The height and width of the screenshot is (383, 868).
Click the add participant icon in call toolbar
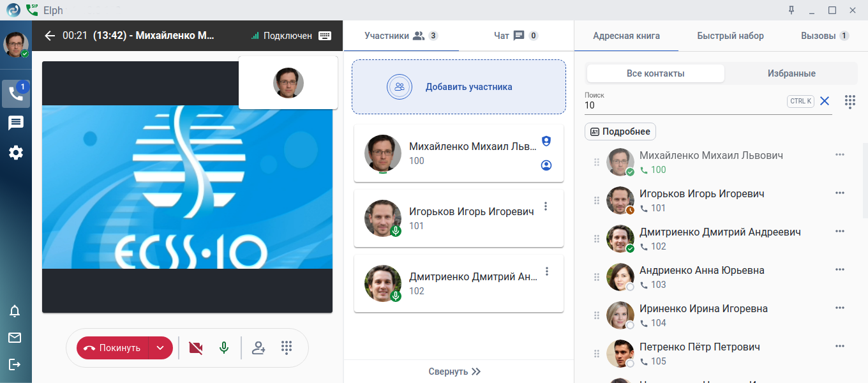click(258, 348)
